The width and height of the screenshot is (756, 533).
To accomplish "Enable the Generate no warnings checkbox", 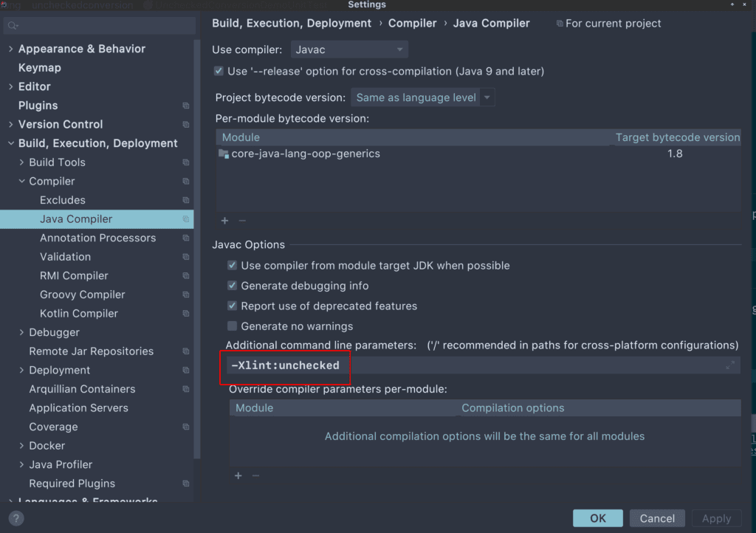I will click(233, 325).
